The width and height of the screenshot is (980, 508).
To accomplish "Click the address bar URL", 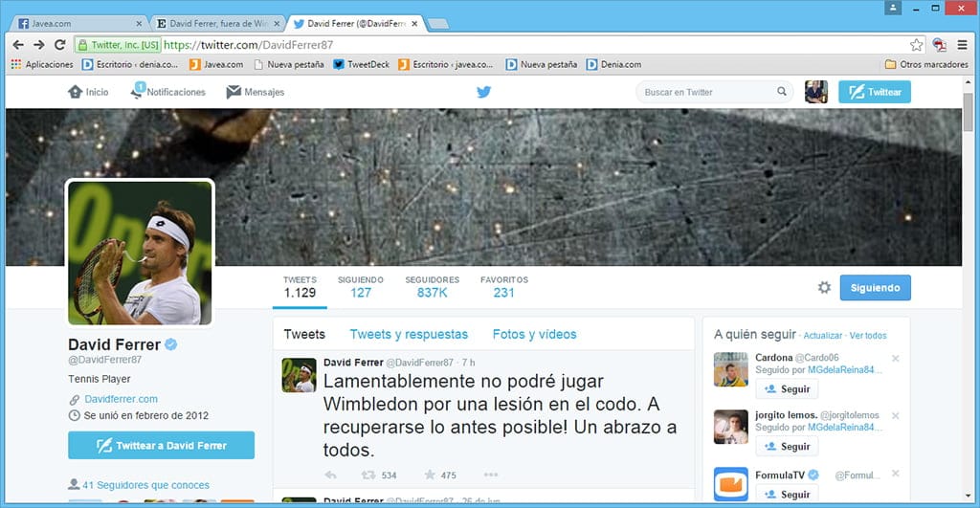I will click(x=248, y=45).
